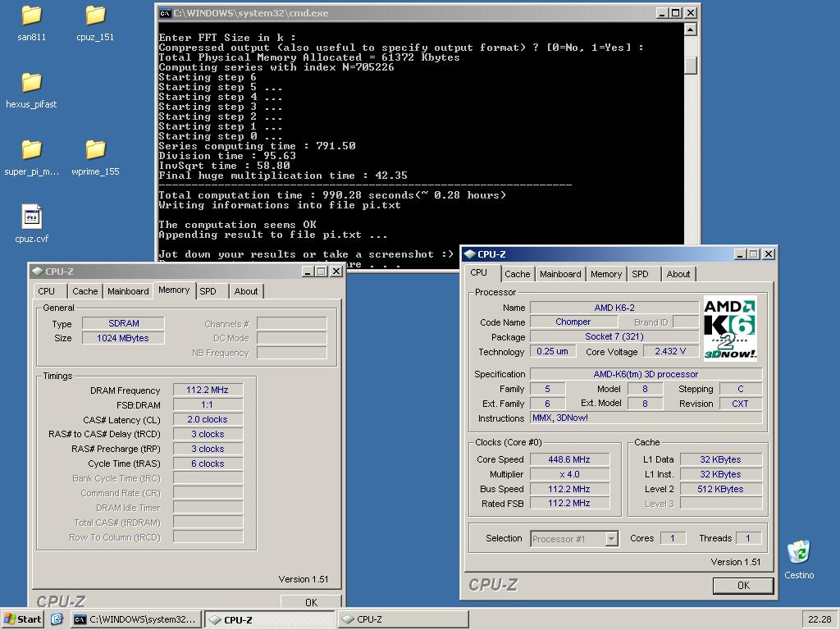Click the 448.6 MHz core speed value
The image size is (840, 630).
pos(569,459)
